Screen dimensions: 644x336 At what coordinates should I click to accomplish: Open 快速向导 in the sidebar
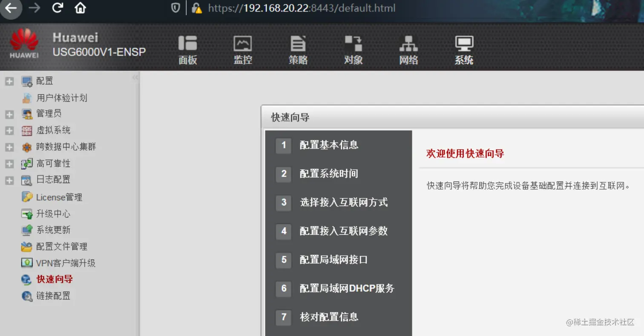[x=55, y=279]
